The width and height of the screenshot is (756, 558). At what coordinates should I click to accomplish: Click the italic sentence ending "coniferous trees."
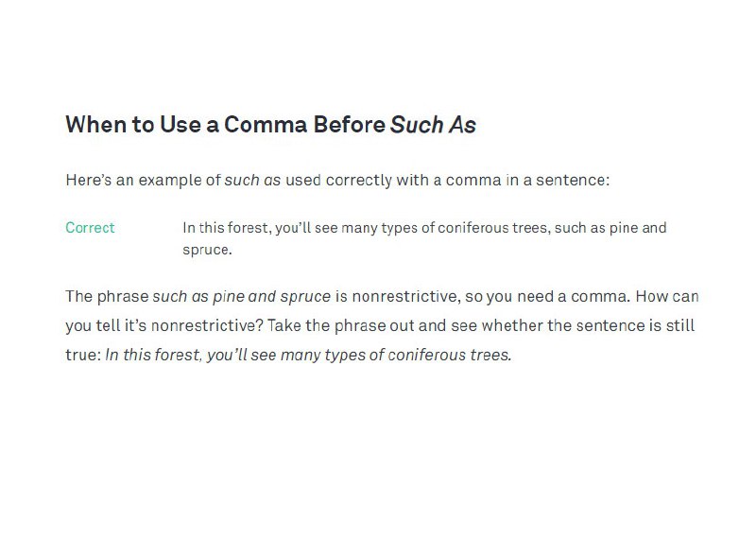(x=308, y=355)
